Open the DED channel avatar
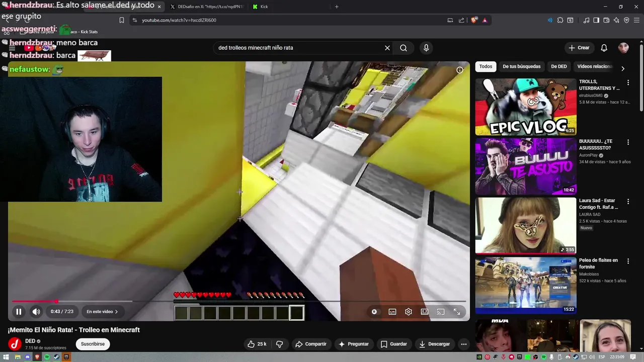 click(15, 344)
